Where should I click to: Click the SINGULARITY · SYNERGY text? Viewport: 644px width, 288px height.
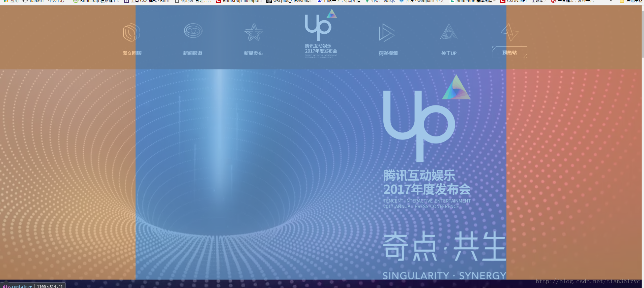[444, 276]
